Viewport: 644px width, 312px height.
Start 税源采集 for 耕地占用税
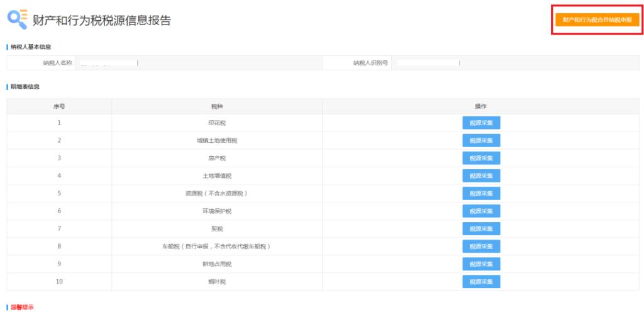(481, 264)
